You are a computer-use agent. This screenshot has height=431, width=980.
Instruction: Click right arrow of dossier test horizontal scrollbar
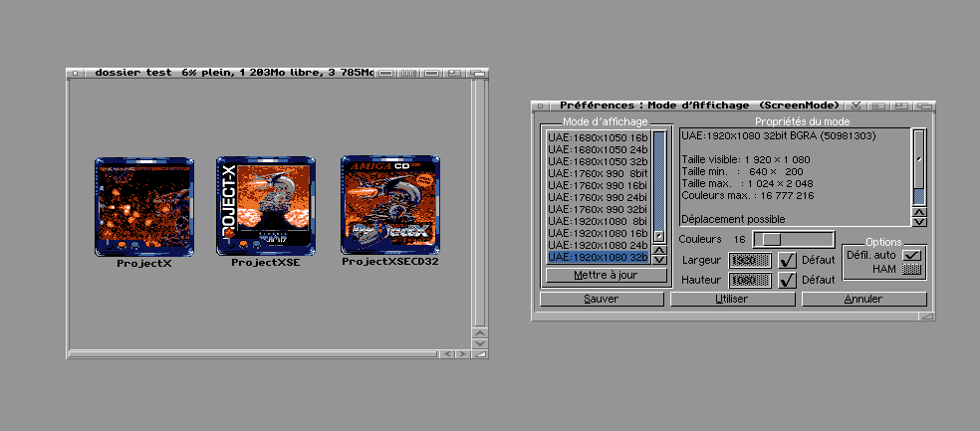(462, 354)
